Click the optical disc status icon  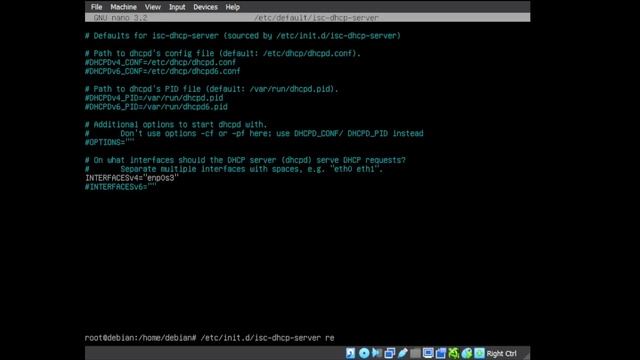pos(364,353)
